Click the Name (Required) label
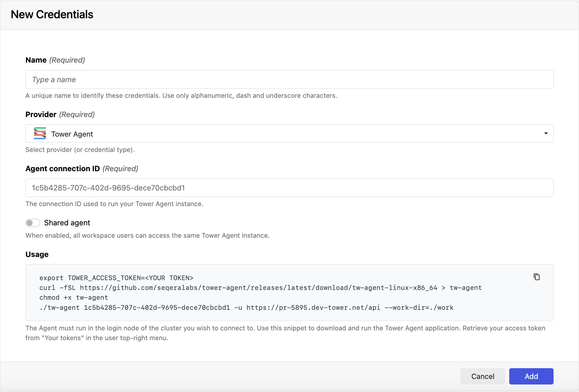579x392 pixels. coord(55,60)
